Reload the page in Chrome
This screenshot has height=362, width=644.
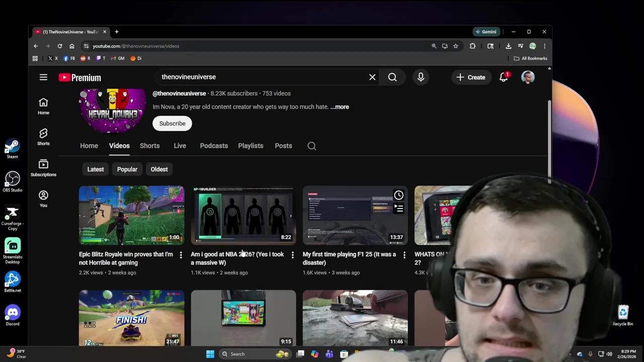coord(60,46)
